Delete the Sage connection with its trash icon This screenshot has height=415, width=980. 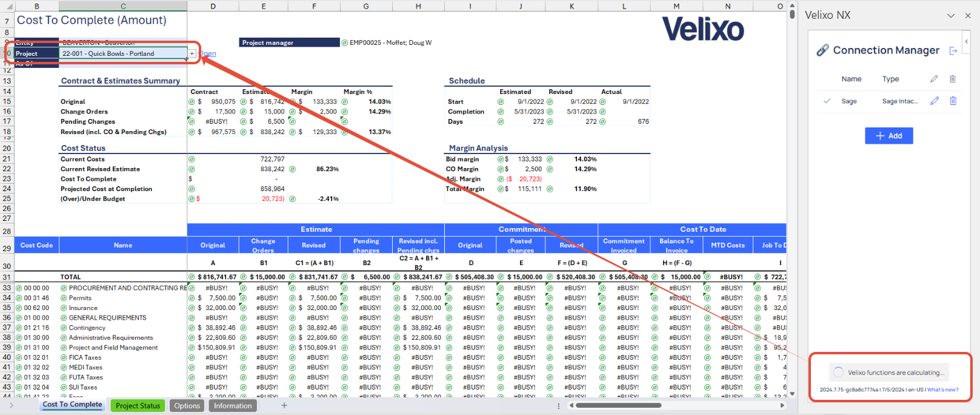[953, 101]
